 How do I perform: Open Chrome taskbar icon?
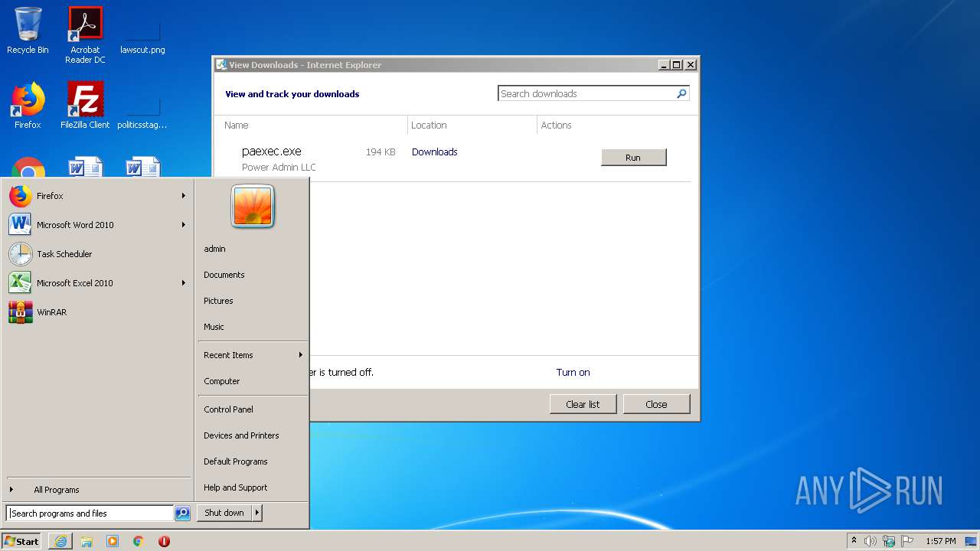click(139, 541)
